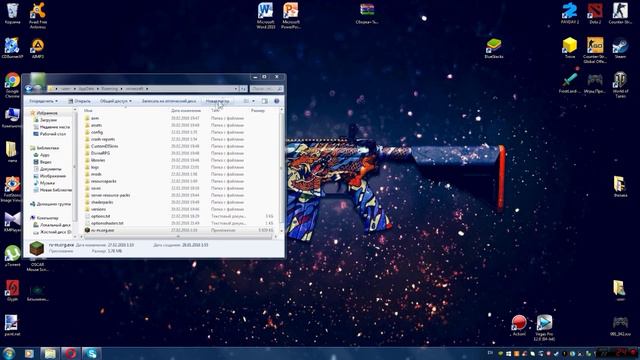Screen dimensions: 640x360
Task: Open the uTorrent desktop icon
Action: 12,256
